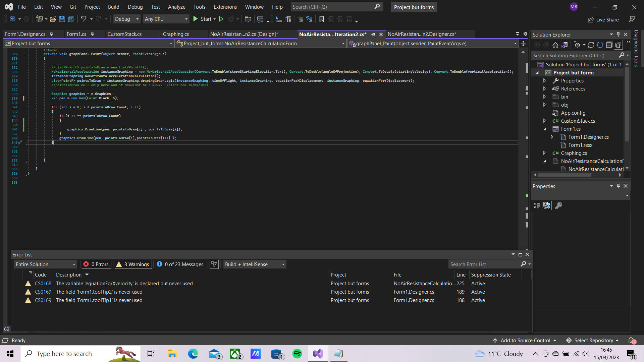
Task: Refresh the Solution Explorer
Action: pos(591,45)
